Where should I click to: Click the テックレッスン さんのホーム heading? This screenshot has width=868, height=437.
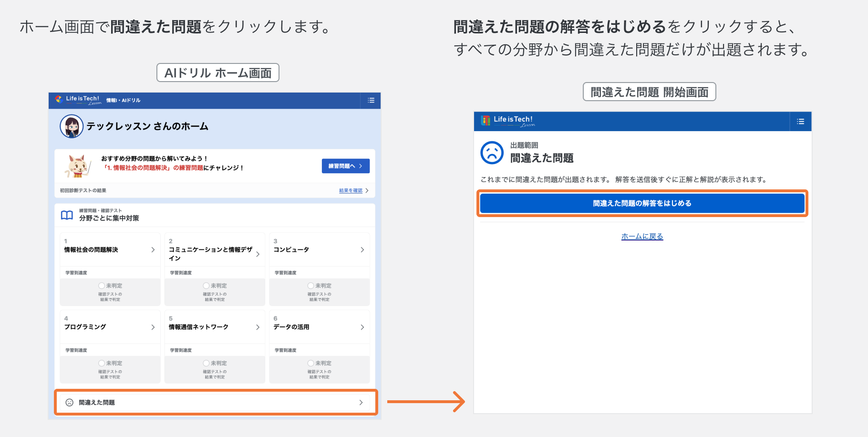pyautogui.click(x=147, y=126)
